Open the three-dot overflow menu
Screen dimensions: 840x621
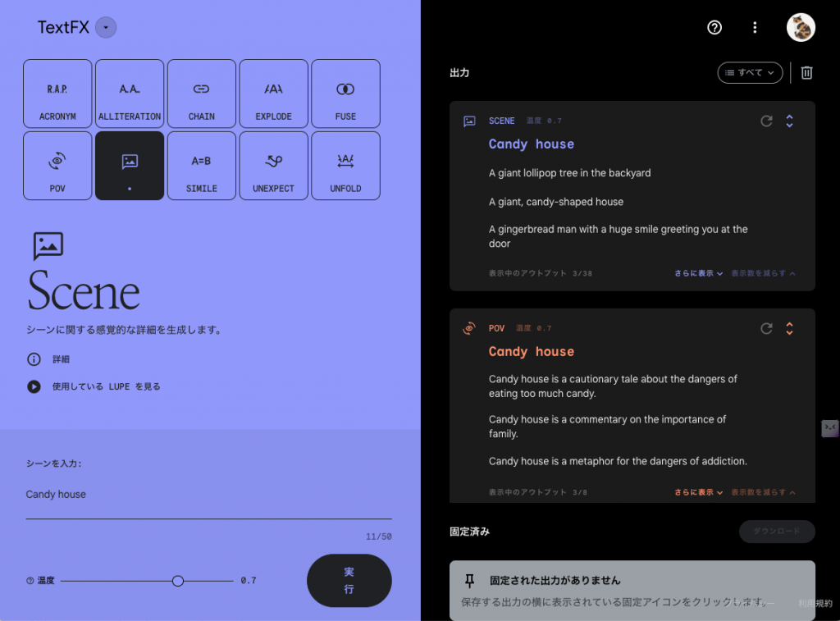coord(755,27)
